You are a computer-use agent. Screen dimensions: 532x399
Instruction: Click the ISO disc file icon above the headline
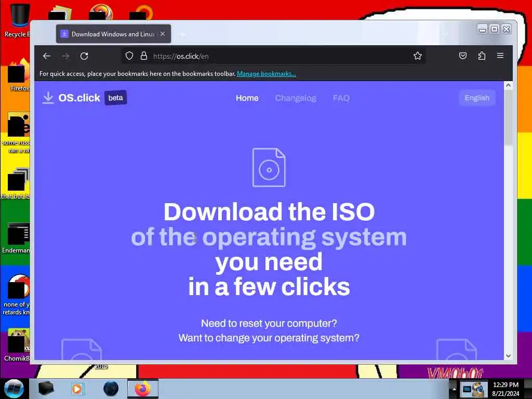269,167
